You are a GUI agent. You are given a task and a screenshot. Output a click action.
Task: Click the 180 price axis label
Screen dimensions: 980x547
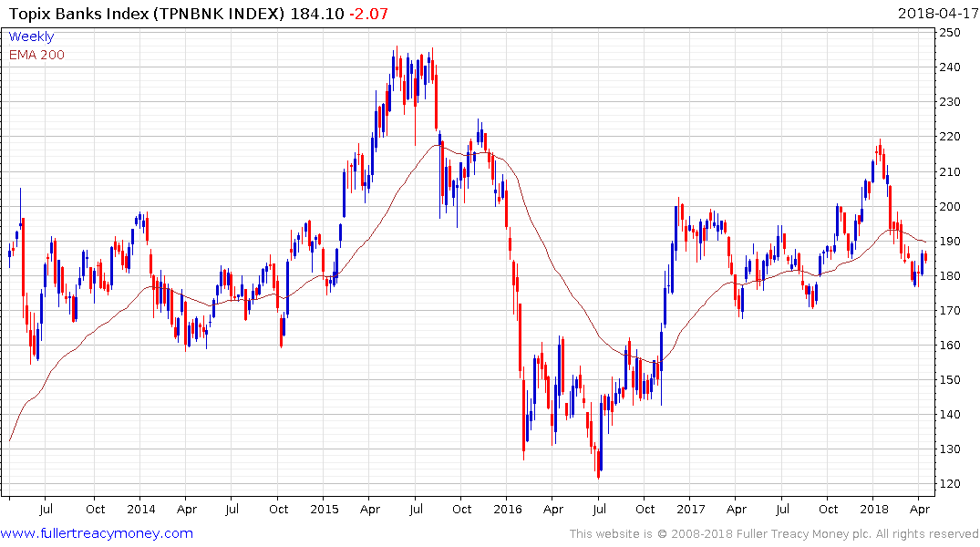[x=950, y=275]
